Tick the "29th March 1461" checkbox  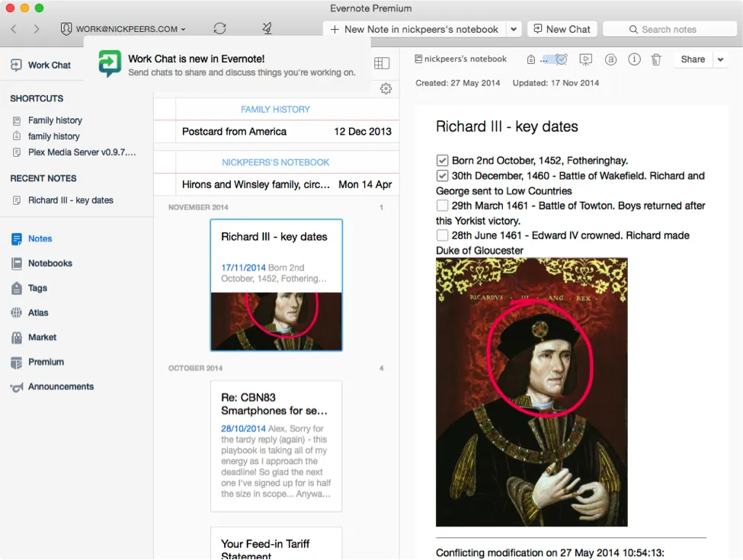click(x=442, y=206)
